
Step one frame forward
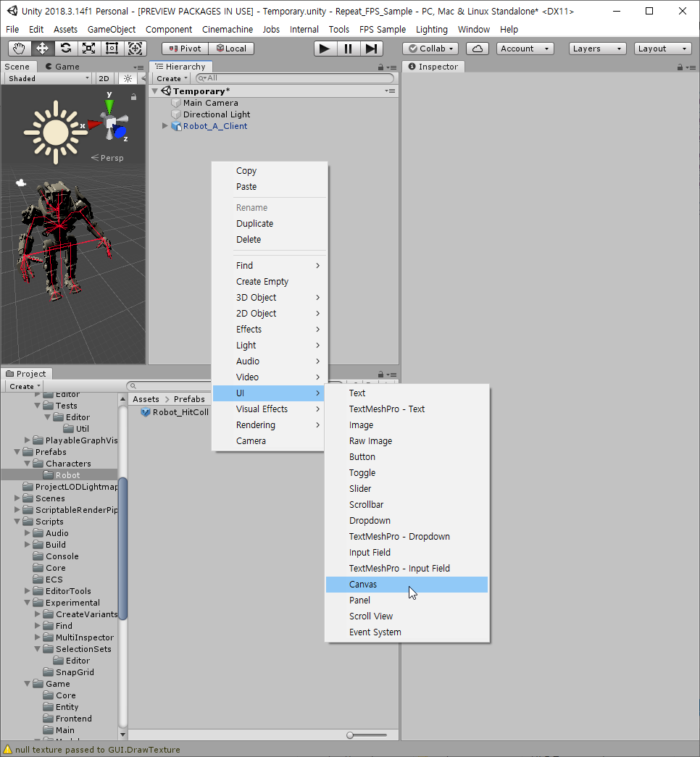tap(371, 49)
